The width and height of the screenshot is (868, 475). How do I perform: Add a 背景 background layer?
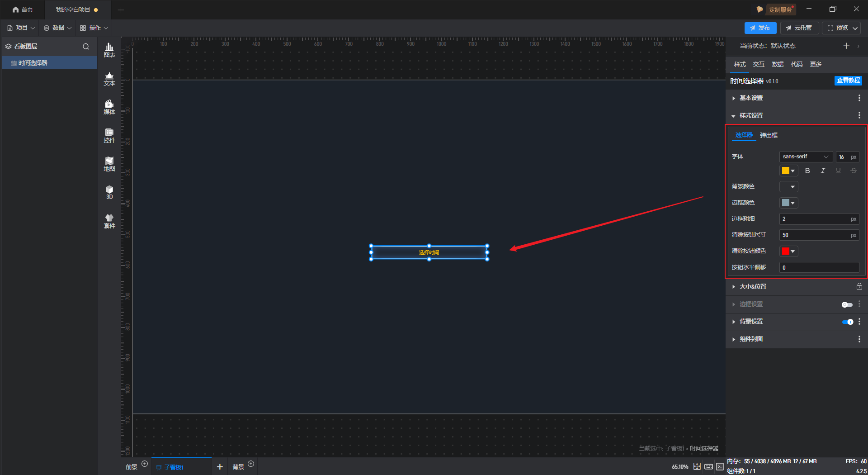click(251, 464)
